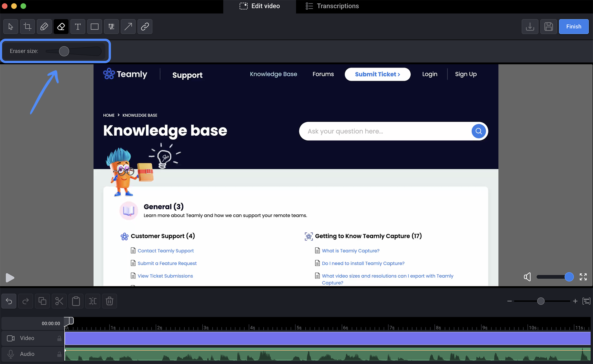Click the paste clipboard icon
593x364 pixels.
coord(76,301)
